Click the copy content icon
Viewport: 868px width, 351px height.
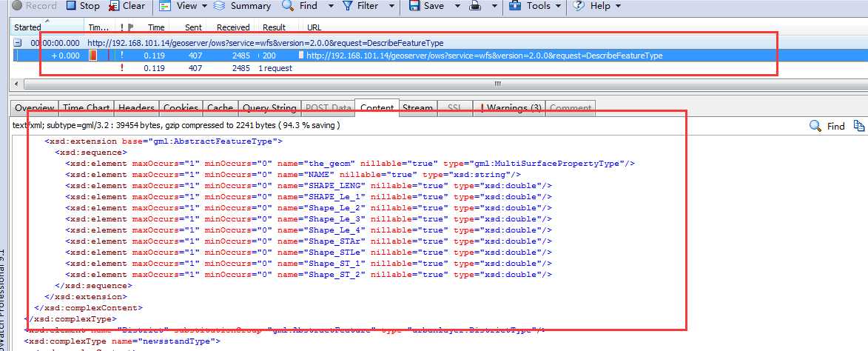pos(859,126)
